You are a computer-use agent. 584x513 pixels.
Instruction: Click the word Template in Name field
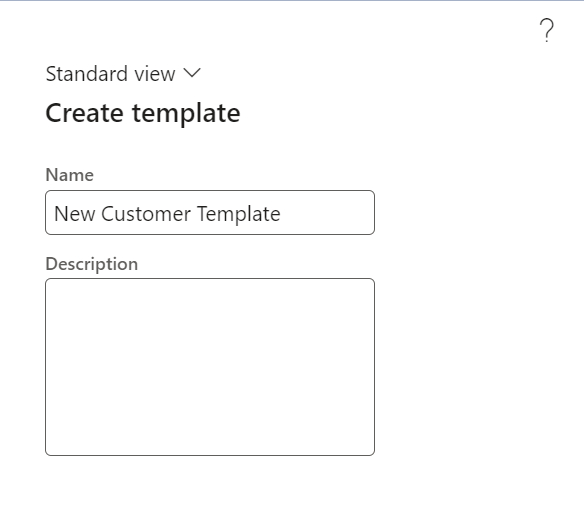239,214
